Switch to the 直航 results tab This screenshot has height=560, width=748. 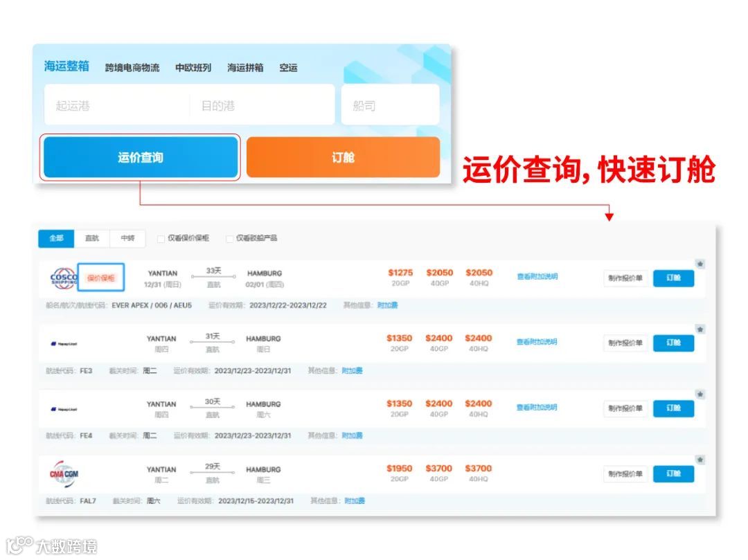(x=91, y=238)
